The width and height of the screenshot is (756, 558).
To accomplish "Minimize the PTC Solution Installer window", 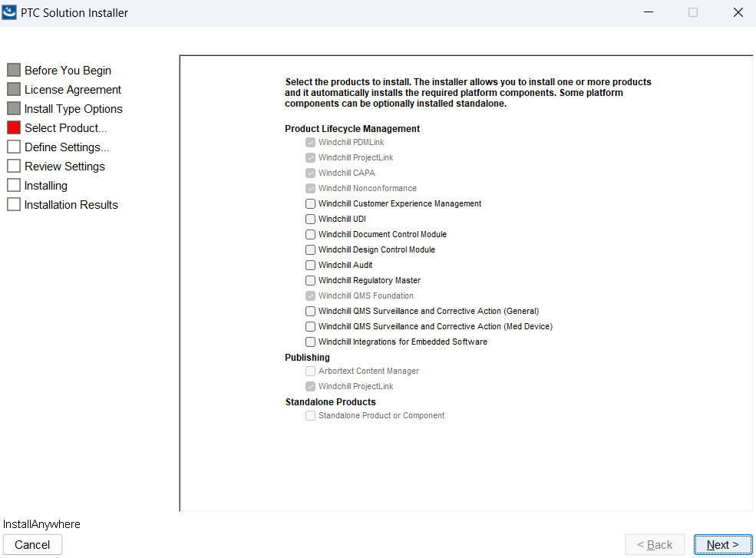I will click(649, 12).
